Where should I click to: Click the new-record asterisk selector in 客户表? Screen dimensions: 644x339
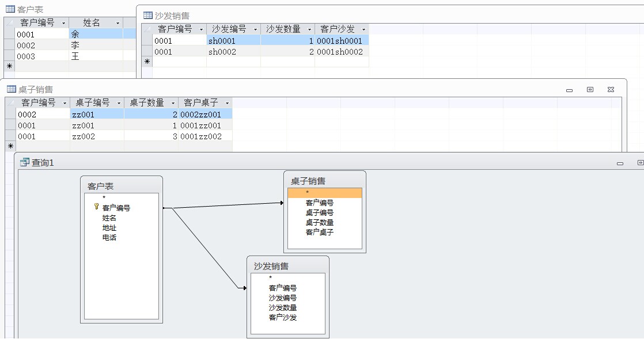pyautogui.click(x=9, y=66)
